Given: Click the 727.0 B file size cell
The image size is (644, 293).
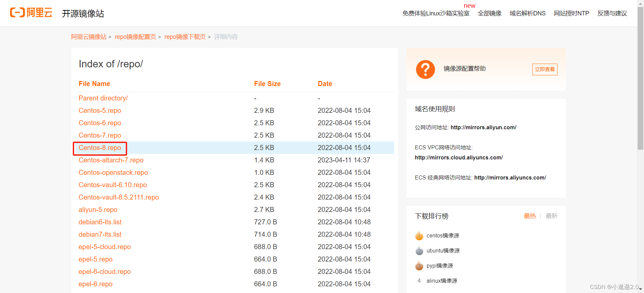Looking at the screenshot, I should pyautogui.click(x=265, y=222).
